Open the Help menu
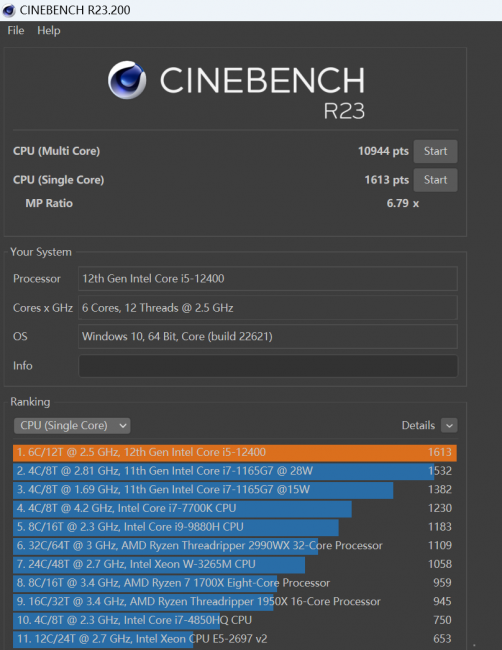Image resolution: width=502 pixels, height=650 pixels. (x=49, y=31)
